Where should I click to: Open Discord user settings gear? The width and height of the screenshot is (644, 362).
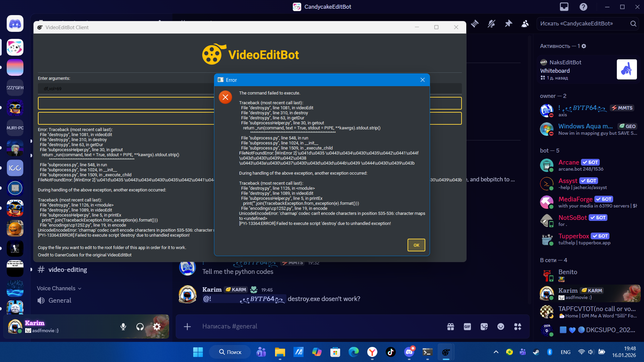pos(157,326)
